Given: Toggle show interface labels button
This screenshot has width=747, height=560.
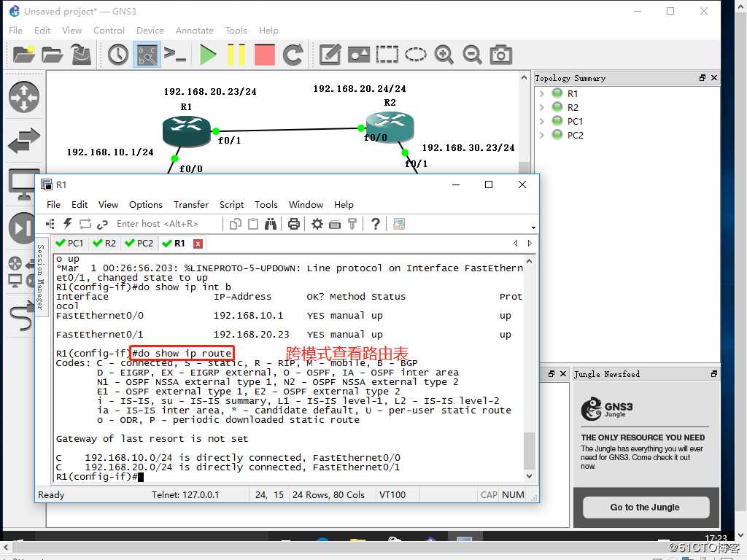Looking at the screenshot, I should [x=147, y=55].
